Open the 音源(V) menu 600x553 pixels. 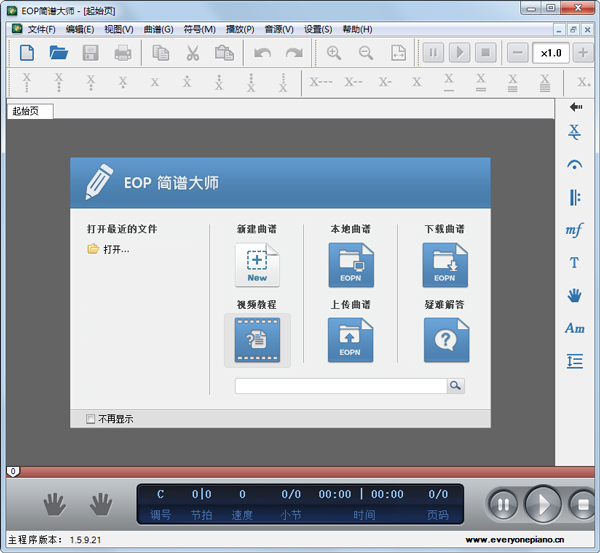tap(279, 29)
